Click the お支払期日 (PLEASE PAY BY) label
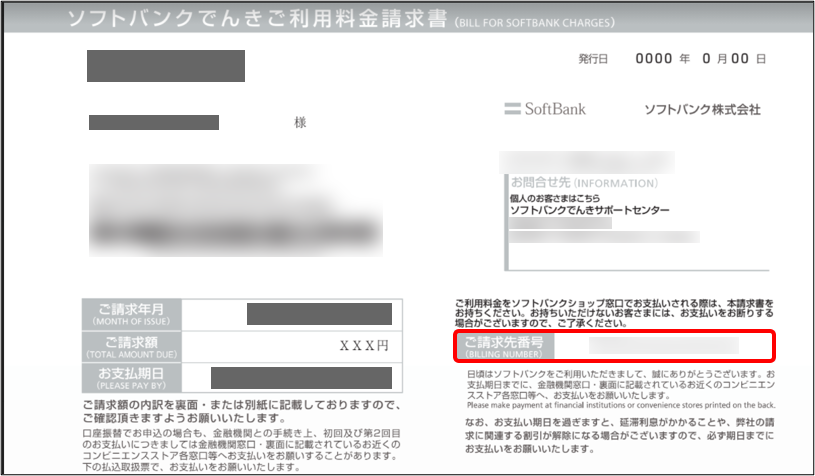 coord(132,378)
